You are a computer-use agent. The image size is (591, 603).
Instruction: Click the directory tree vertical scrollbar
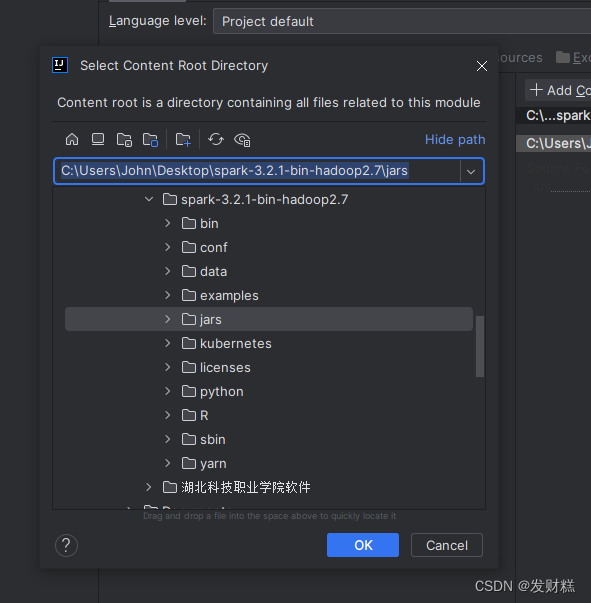tap(480, 346)
